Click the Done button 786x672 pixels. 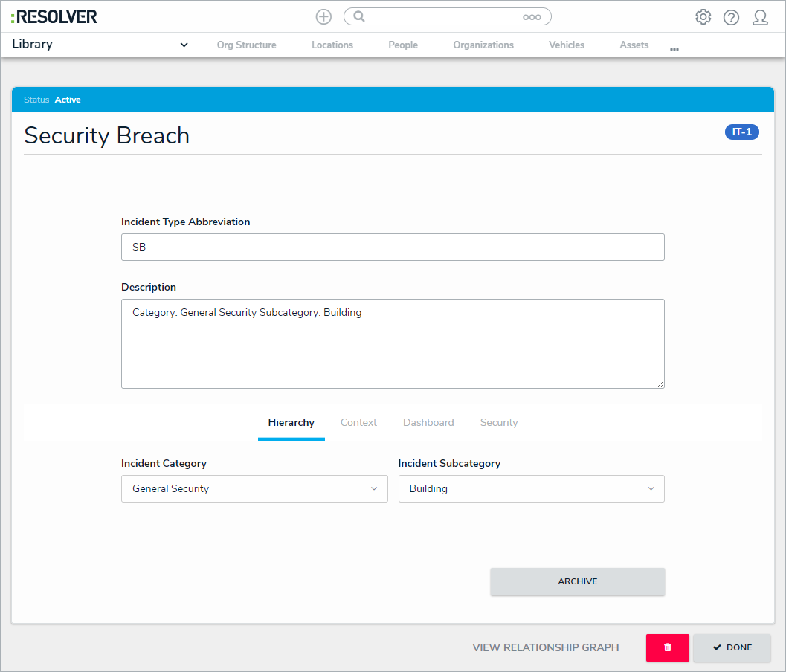[732, 647]
